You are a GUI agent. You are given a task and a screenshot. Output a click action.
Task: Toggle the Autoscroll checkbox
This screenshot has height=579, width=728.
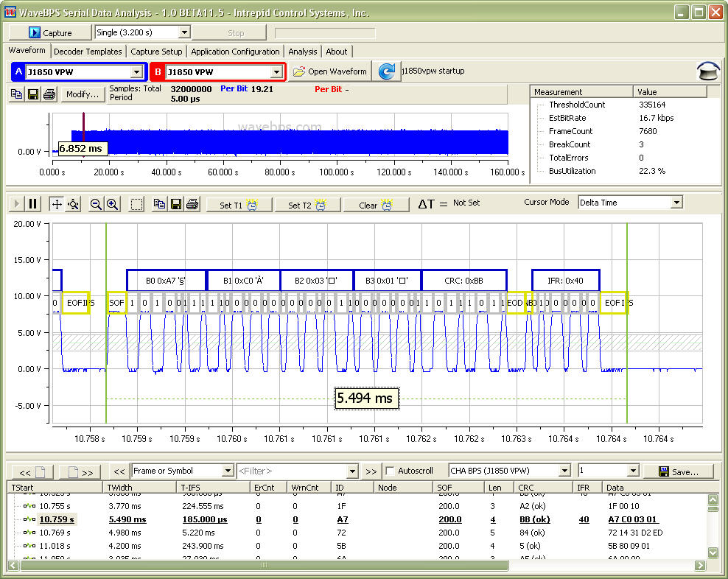(x=390, y=471)
